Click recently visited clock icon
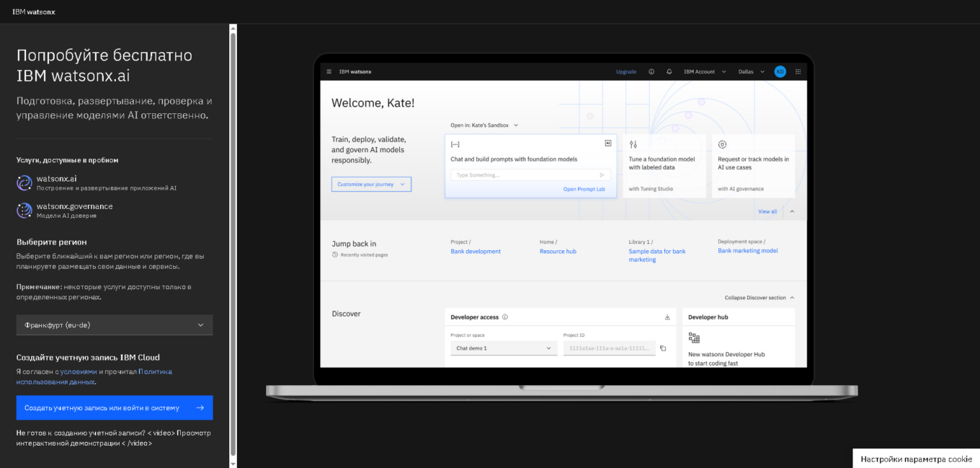 [335, 255]
